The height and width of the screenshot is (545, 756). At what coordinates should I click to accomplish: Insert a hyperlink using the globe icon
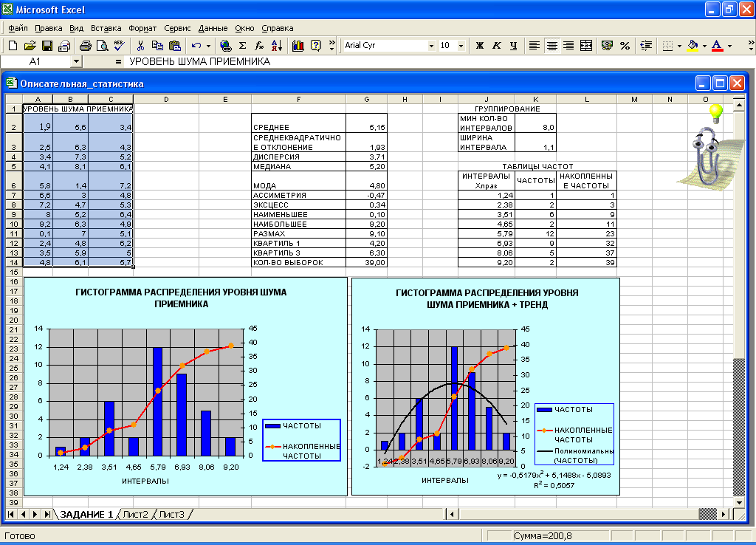click(x=225, y=45)
